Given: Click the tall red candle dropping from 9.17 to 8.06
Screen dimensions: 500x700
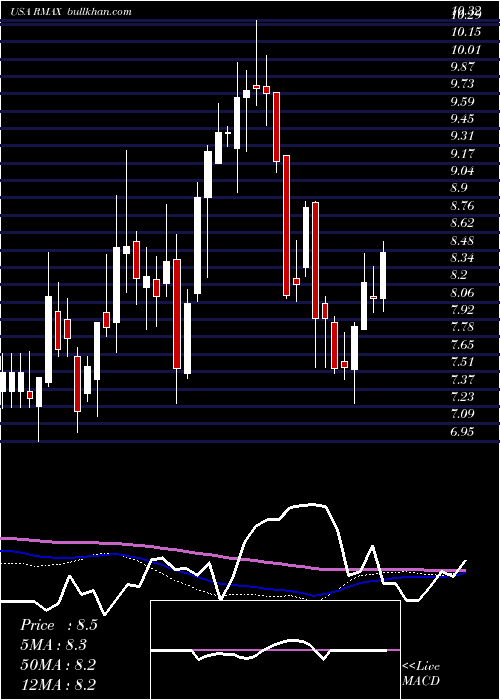Looking at the screenshot, I should click(x=287, y=225).
